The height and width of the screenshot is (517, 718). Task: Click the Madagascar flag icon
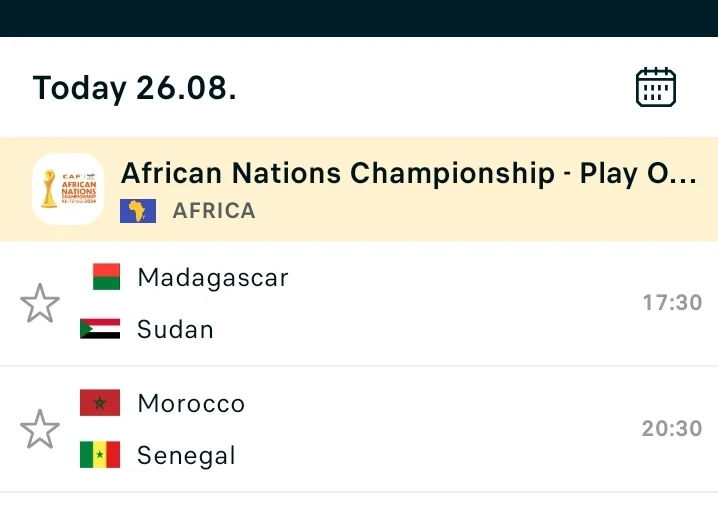[x=106, y=277]
